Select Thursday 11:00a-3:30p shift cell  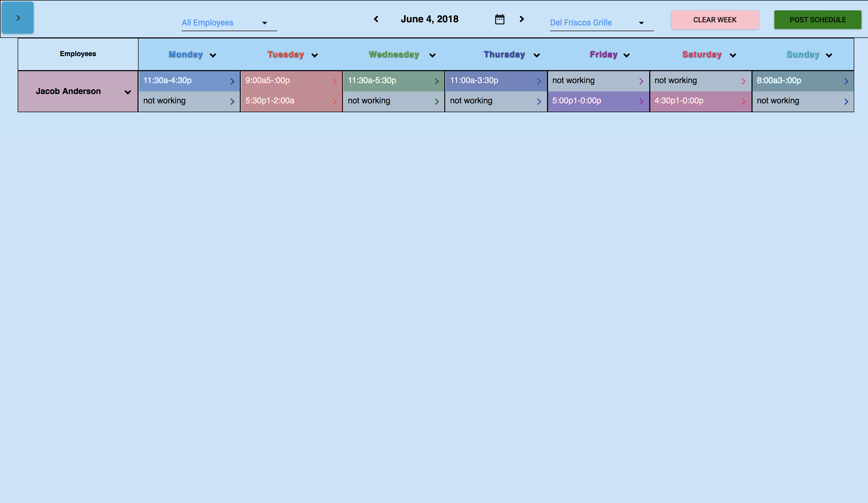tap(491, 81)
